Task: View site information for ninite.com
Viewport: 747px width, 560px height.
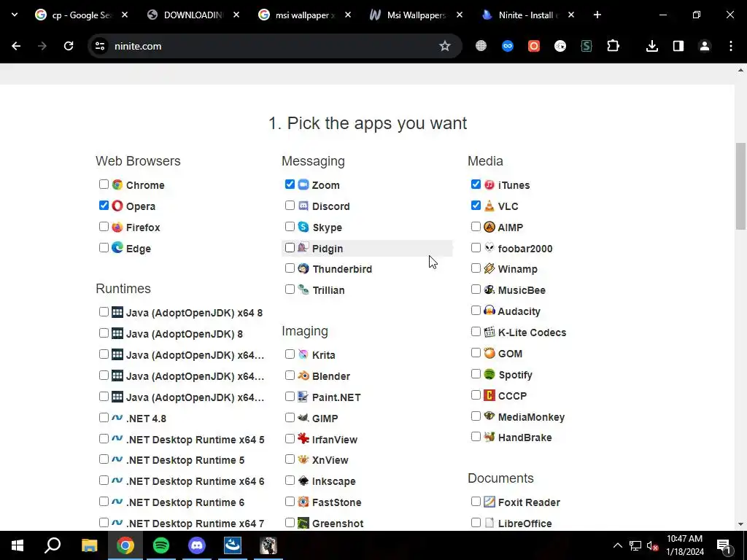Action: click(100, 46)
